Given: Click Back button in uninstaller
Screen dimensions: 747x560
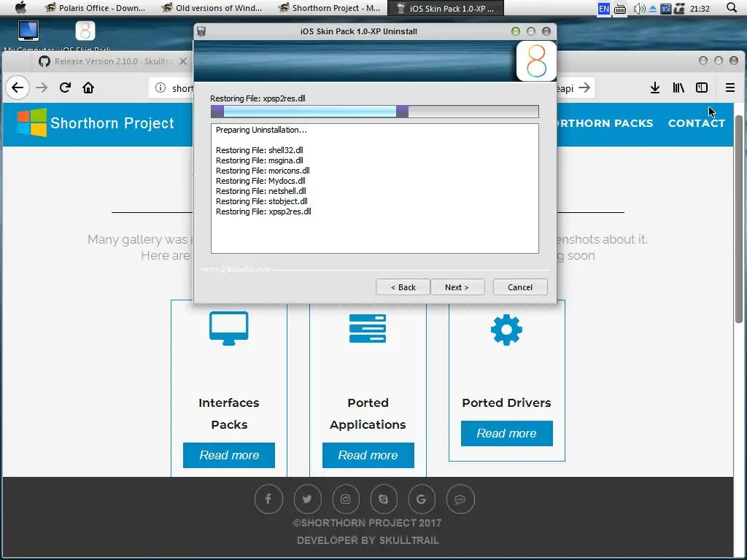Looking at the screenshot, I should [x=403, y=287].
